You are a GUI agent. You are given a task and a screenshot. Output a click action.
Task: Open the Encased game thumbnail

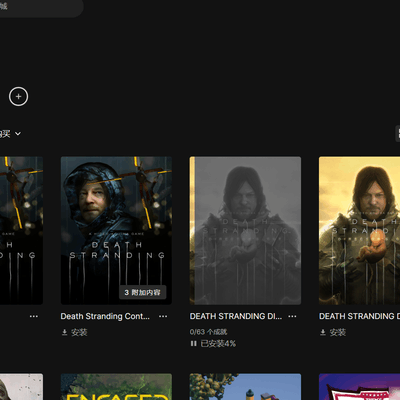click(x=116, y=387)
